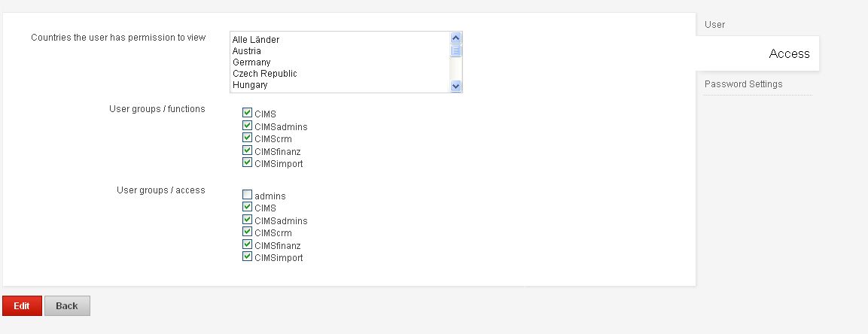This screenshot has height=334, width=868.
Task: Uncheck CIMS under User groups / access
Action: click(247, 207)
